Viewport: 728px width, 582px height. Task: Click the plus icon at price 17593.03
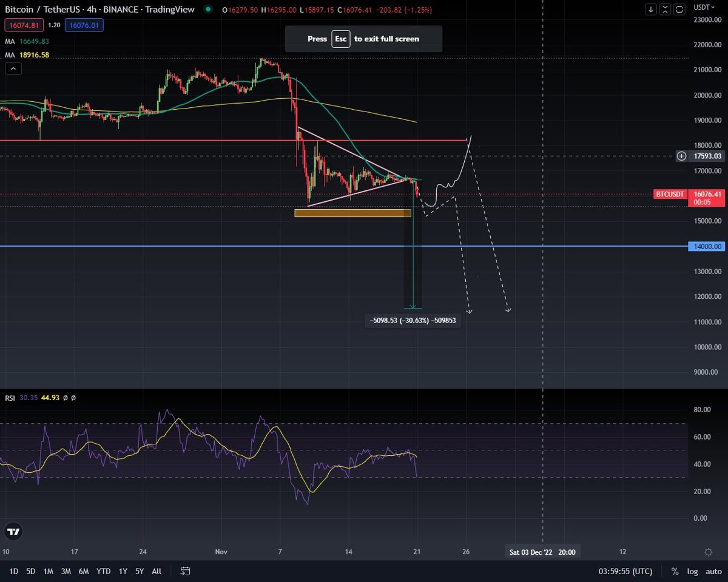(682, 156)
